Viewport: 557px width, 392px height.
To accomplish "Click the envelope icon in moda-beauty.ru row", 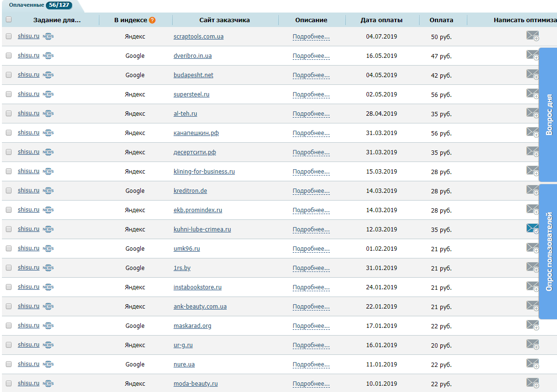I will [532, 383].
